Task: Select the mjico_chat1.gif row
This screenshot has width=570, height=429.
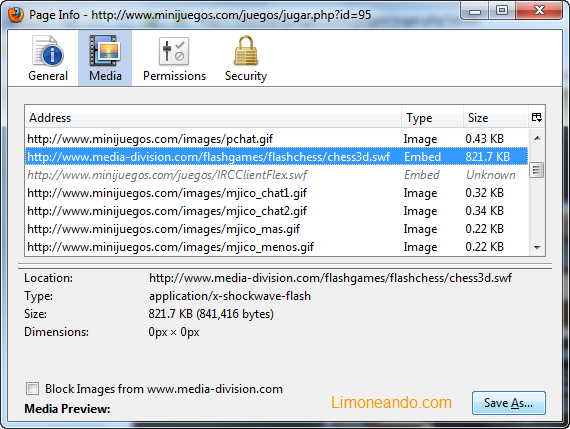Action: point(277,193)
